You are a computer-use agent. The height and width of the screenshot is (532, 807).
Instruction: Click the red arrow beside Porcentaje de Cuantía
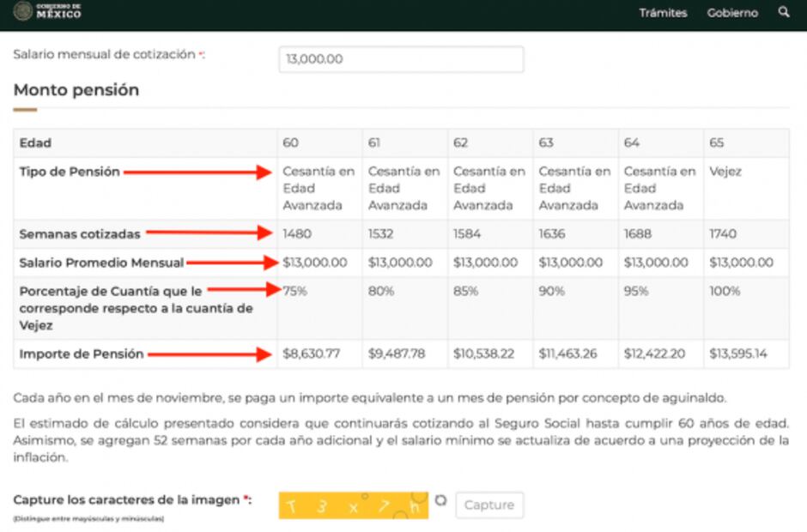[x=244, y=290]
